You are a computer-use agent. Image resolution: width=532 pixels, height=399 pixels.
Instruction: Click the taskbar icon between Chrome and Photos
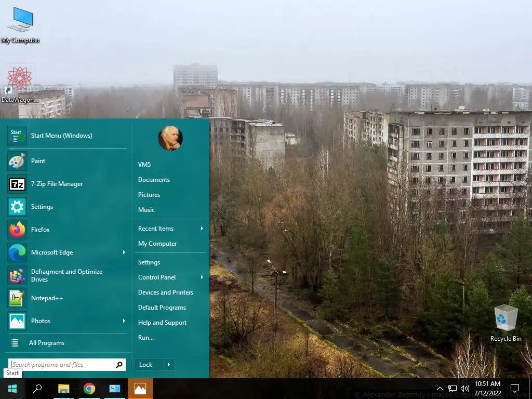115,389
